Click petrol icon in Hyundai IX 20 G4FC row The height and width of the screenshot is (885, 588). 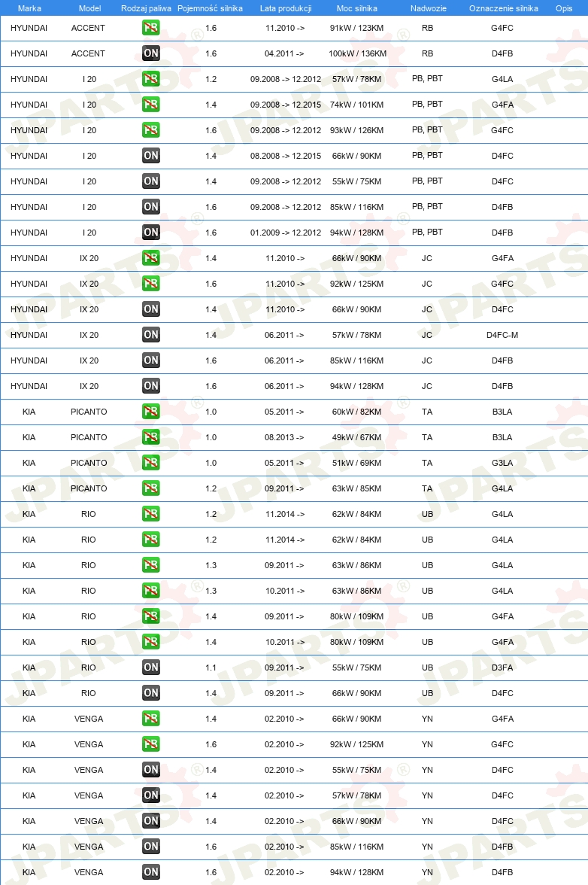(x=150, y=283)
